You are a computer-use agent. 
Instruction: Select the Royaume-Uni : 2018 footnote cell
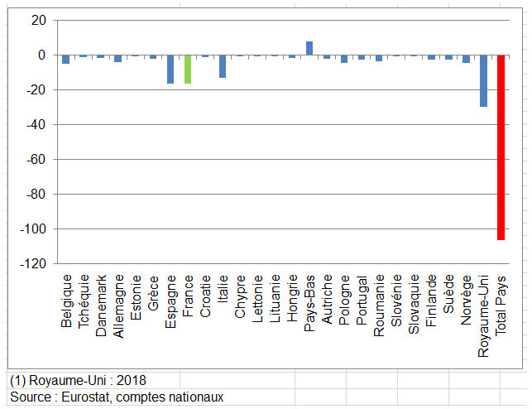[79, 381]
